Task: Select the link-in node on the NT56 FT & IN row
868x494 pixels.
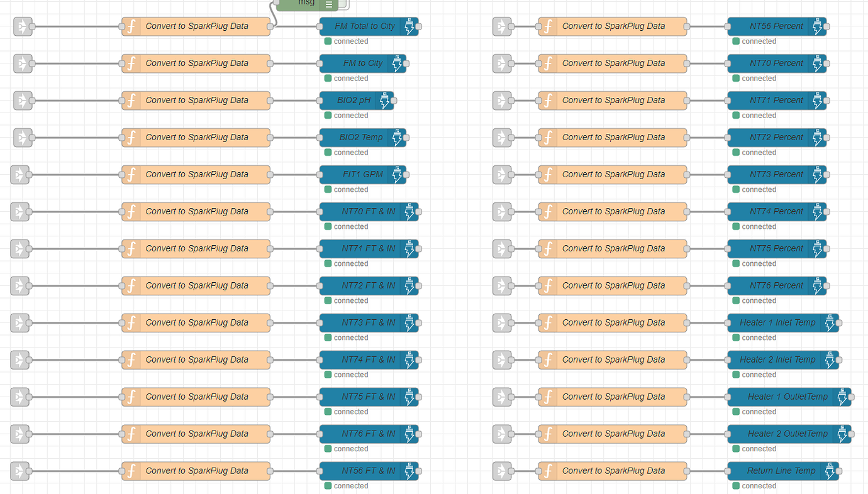Action: click(20, 471)
